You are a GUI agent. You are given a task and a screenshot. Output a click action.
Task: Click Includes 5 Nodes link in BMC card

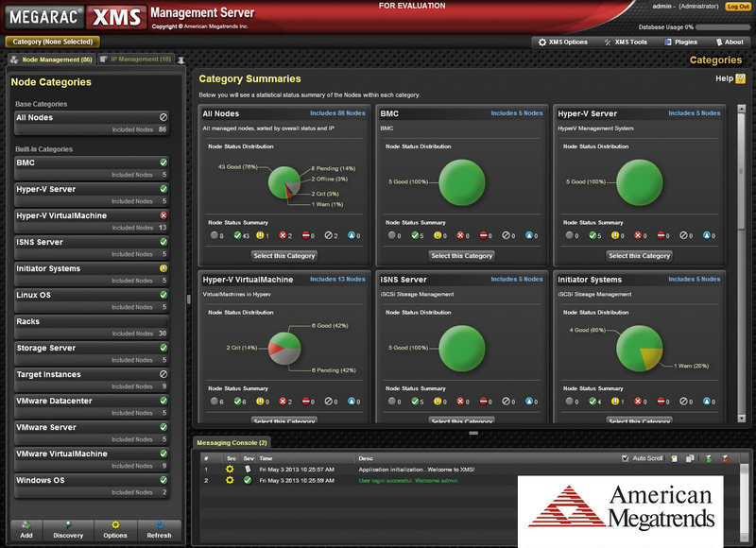point(517,113)
